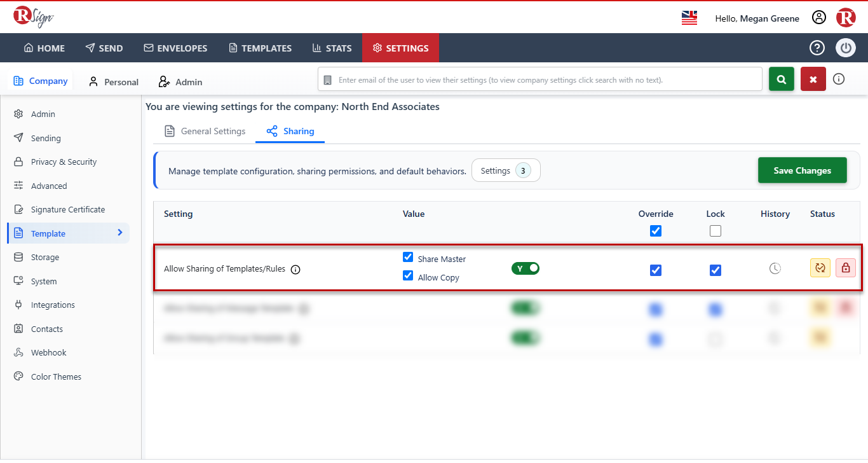Viewport: 868px width, 463px height.
Task: Click the red clear X button
Action: (813, 79)
